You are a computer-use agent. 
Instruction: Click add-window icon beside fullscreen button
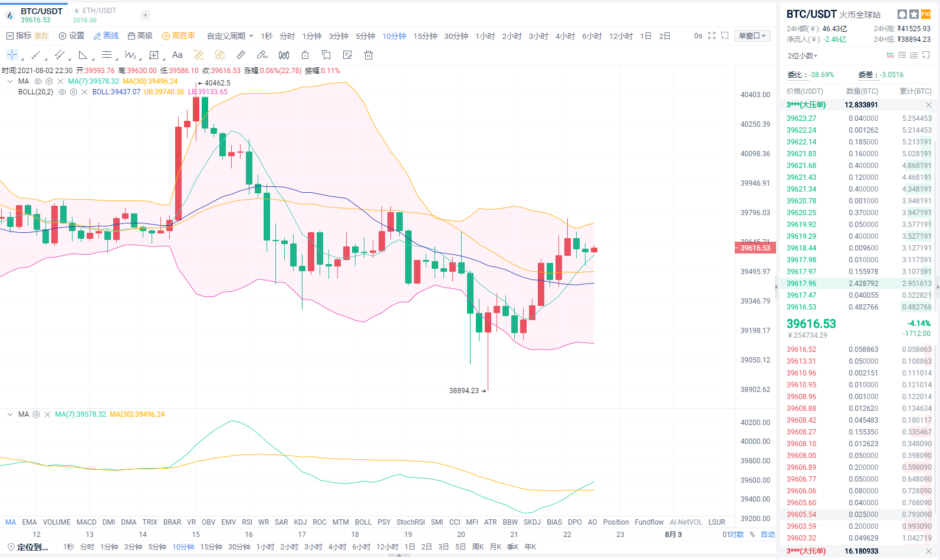tap(725, 36)
